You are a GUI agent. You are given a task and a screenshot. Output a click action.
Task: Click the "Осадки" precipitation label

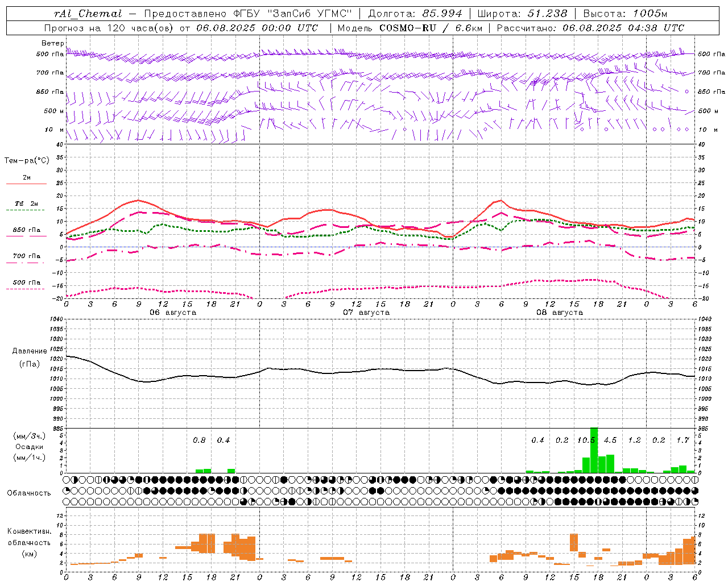pos(30,447)
